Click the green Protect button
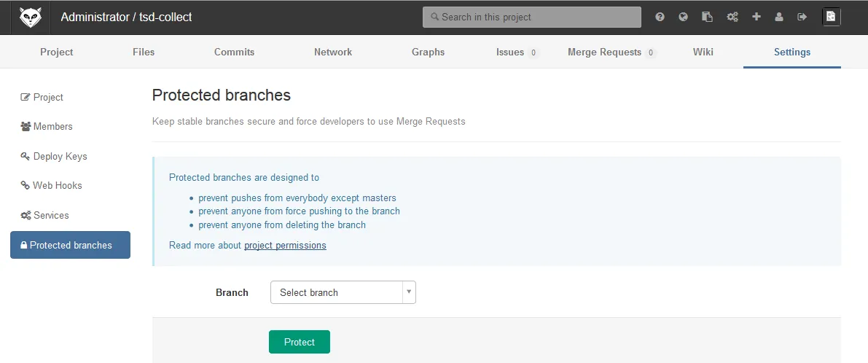The image size is (868, 363). (300, 342)
